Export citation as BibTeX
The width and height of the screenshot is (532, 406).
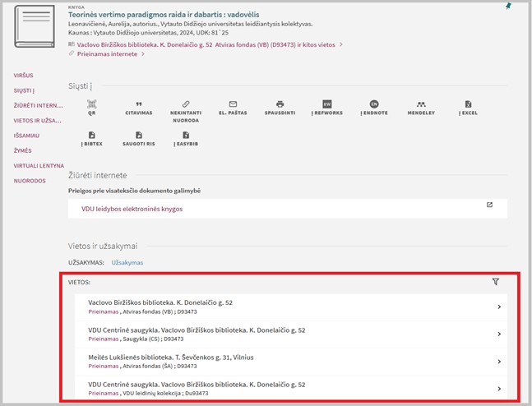(92, 136)
